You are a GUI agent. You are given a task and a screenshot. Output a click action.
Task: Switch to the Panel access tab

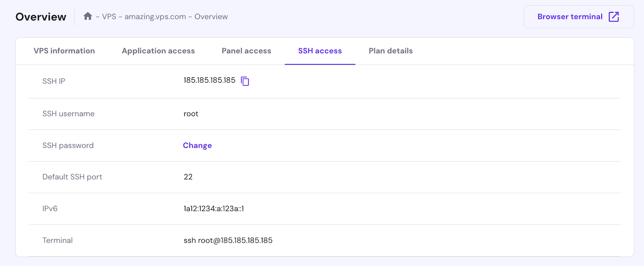[246, 51]
